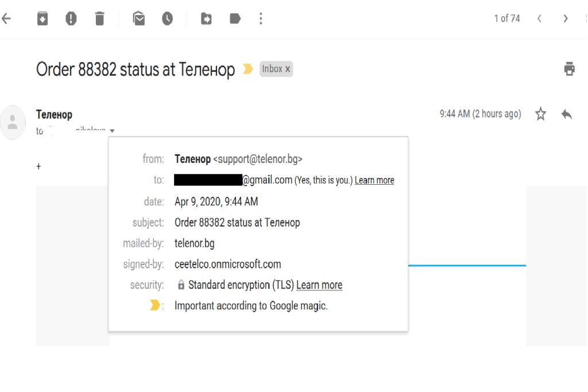Image resolution: width=588 pixels, height=392 pixels.
Task: Move this email to a folder
Action: point(206,18)
